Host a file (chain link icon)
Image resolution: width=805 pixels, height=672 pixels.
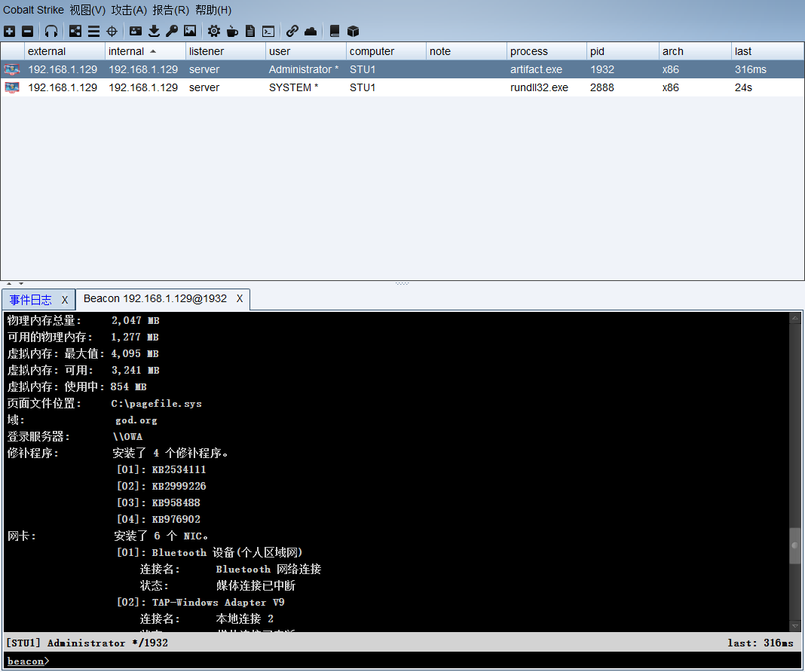[292, 32]
